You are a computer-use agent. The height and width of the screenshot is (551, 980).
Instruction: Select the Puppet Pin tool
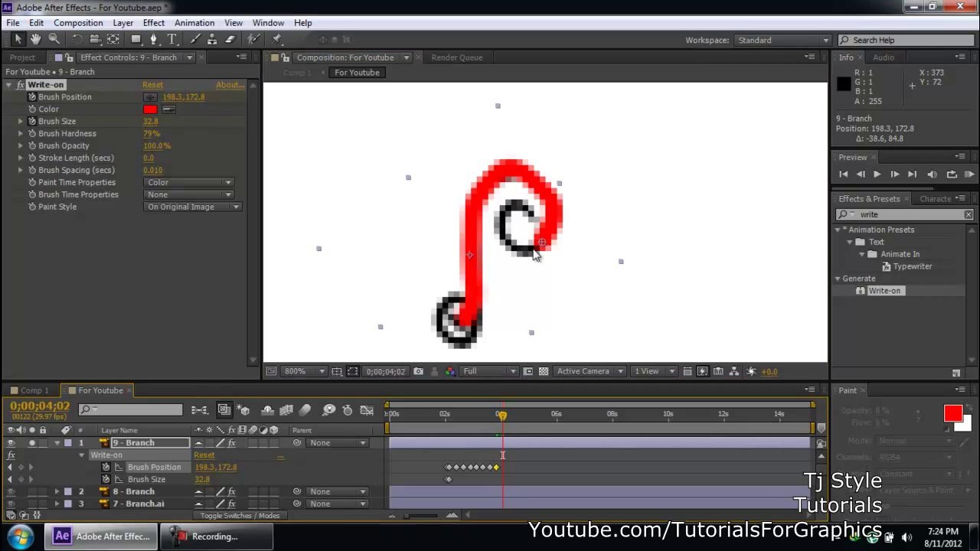pos(277,39)
